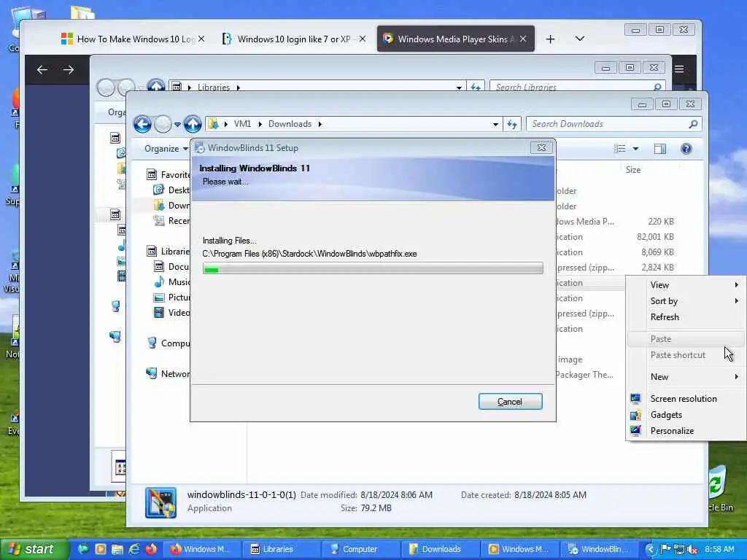Click the windowblinds-11 application icon in details pane
This screenshot has width=747, height=560.
coord(160,502)
